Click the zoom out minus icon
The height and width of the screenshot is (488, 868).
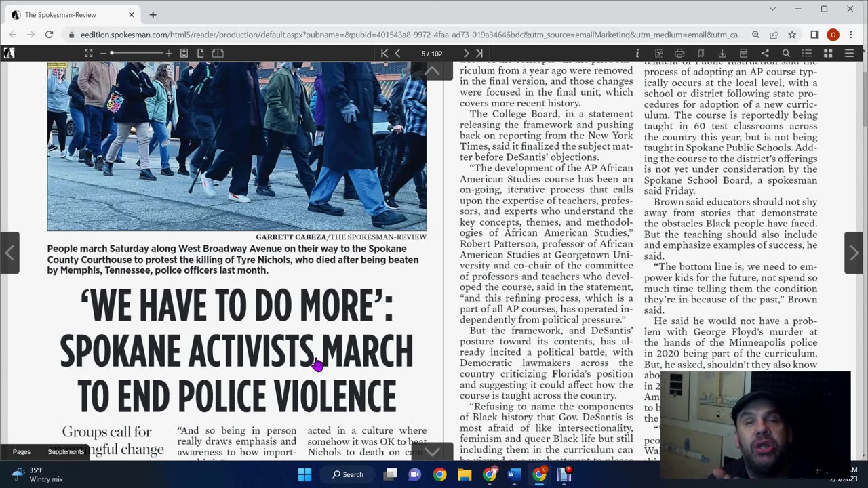click(103, 53)
